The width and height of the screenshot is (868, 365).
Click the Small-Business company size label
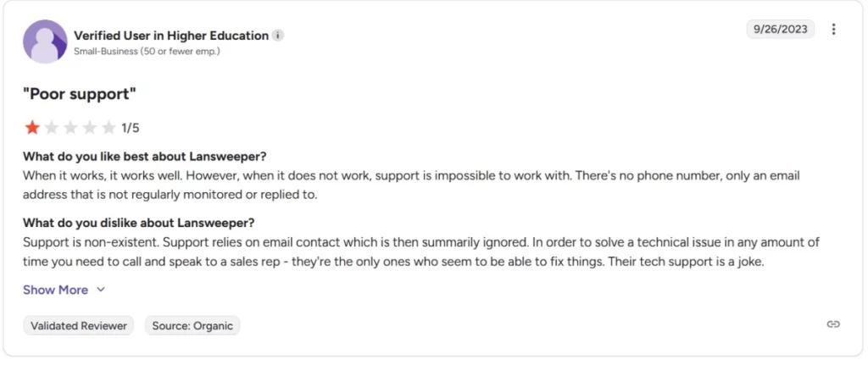[147, 52]
